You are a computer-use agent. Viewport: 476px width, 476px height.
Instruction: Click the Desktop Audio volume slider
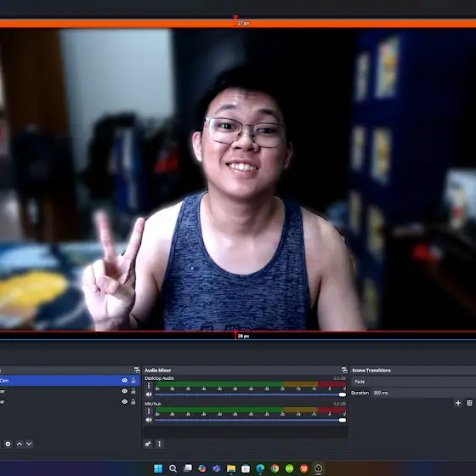(251, 394)
